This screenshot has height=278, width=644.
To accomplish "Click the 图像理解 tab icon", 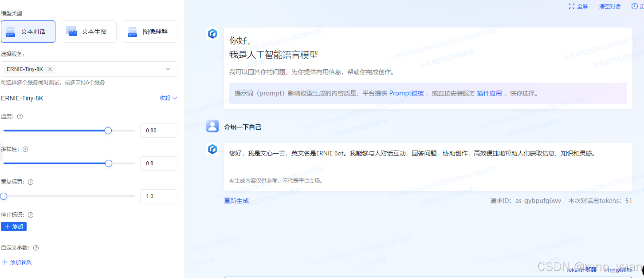I will click(x=132, y=32).
